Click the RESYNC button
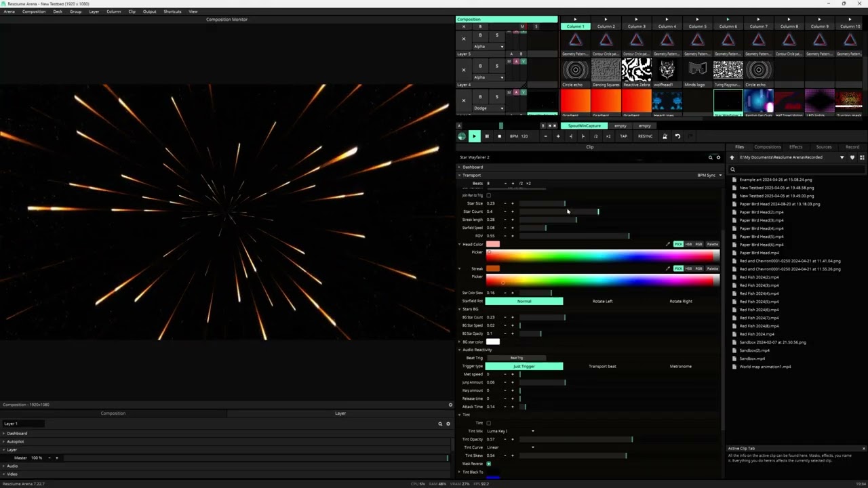Viewport: 868px width, 488px height. tap(646, 136)
